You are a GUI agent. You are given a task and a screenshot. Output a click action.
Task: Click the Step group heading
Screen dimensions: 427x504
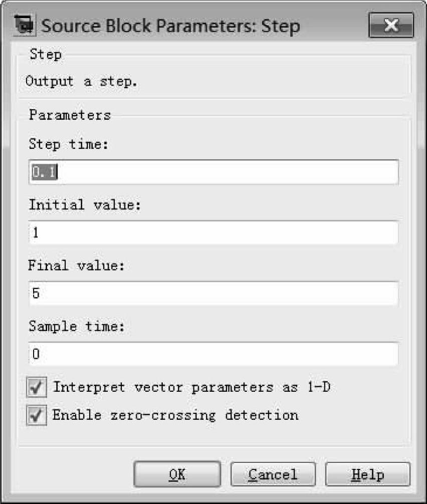click(46, 54)
